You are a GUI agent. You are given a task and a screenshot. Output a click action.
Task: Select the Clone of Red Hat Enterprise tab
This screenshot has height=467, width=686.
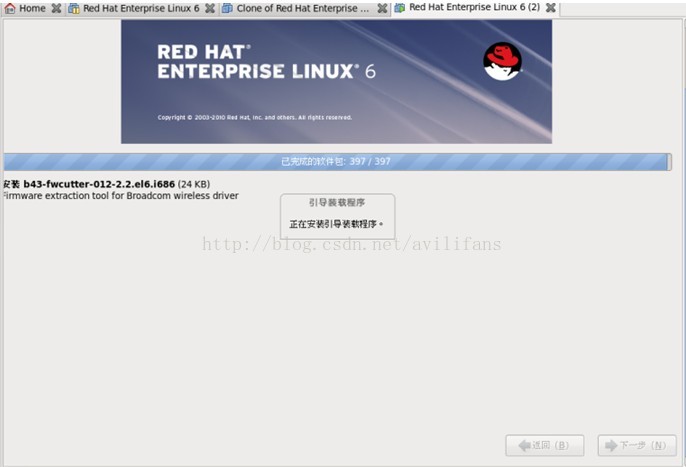click(302, 8)
